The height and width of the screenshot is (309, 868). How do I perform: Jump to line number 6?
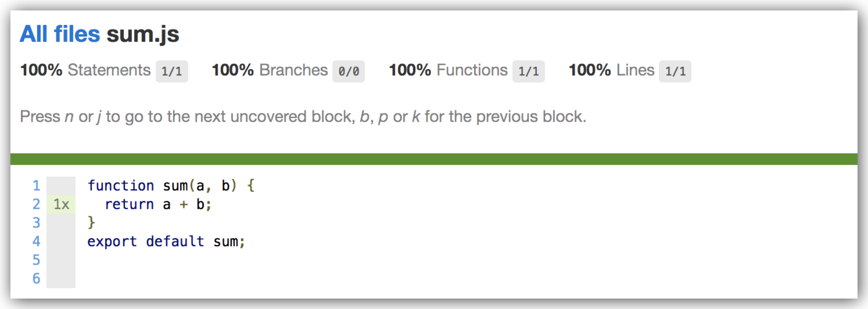(x=36, y=278)
